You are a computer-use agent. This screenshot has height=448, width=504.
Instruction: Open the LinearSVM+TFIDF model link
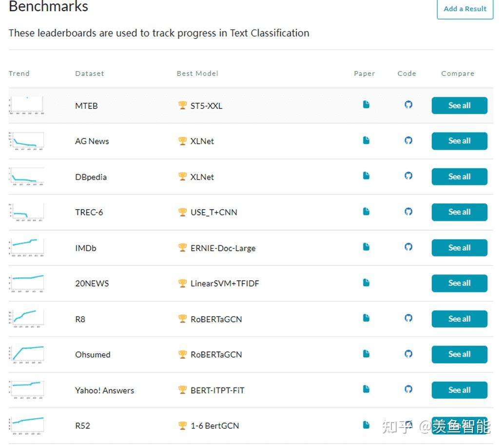pyautogui.click(x=224, y=283)
